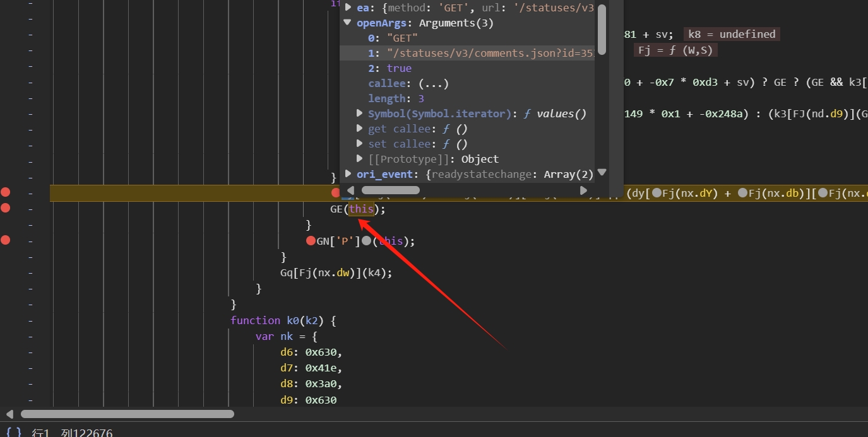
Task: Click the inline breakpoint marker before Fj(nx.db)
Action: point(742,194)
